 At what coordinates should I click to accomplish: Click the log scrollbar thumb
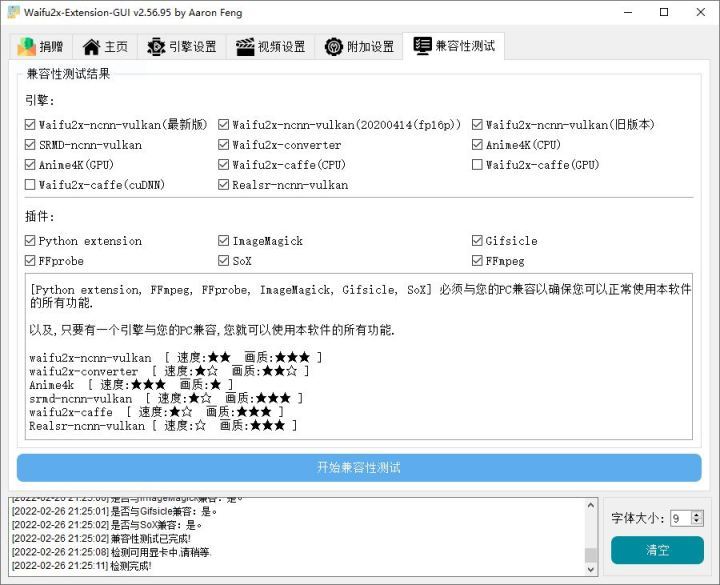tap(591, 555)
